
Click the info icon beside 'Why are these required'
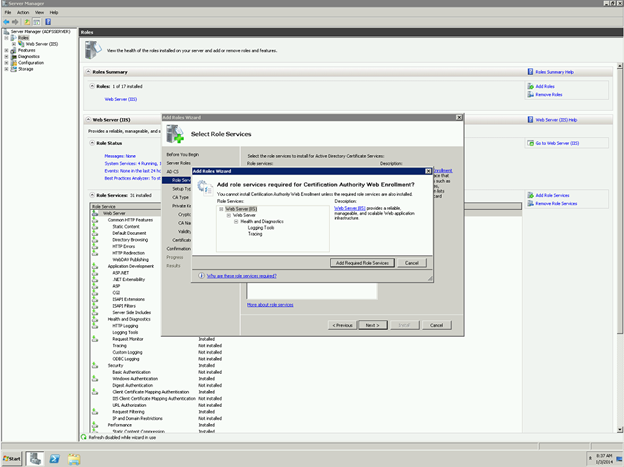[x=201, y=276]
